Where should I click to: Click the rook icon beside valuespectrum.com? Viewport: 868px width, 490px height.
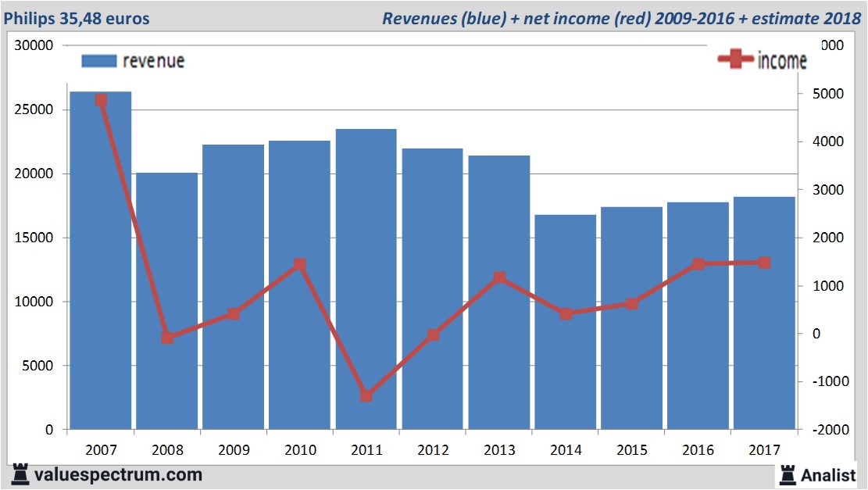[19, 474]
